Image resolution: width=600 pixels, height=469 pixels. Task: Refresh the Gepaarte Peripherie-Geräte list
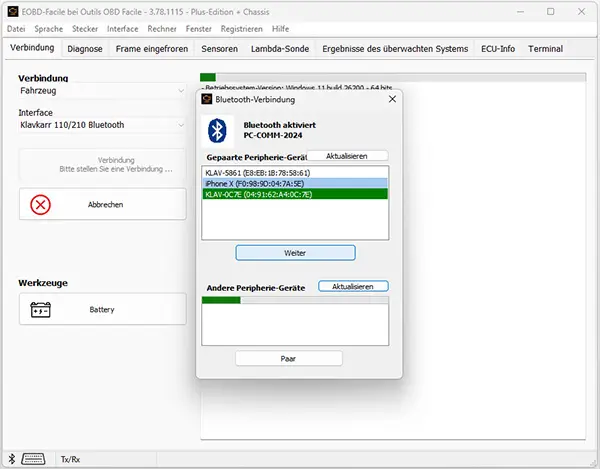point(346,156)
